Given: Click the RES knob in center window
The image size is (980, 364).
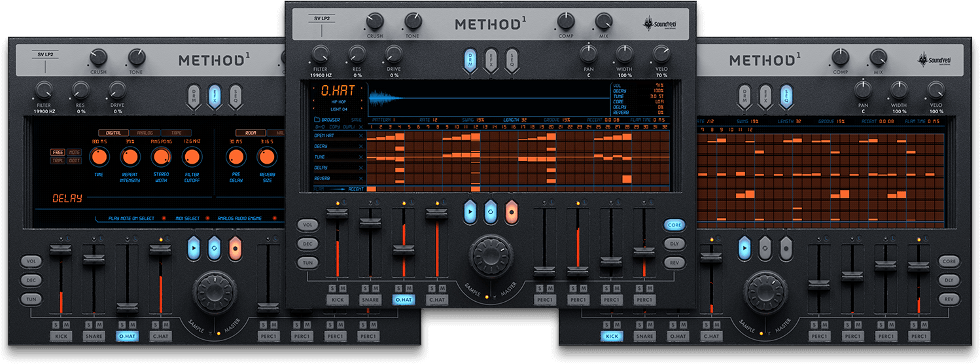Looking at the screenshot, I should coord(357,54).
